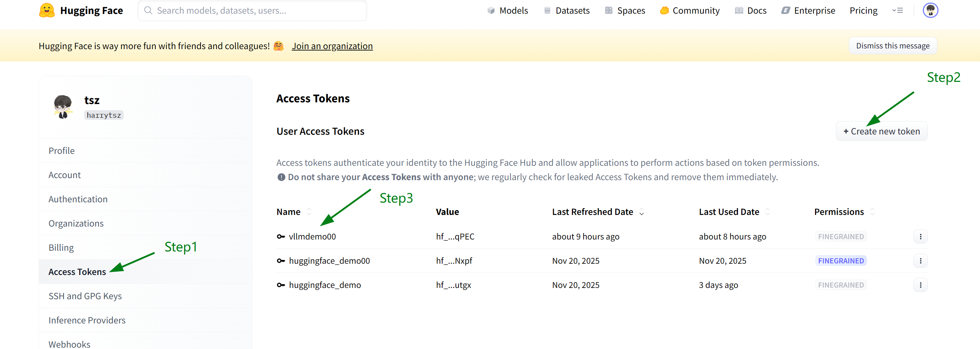Dismiss the organization banner message
This screenshot has width=980, height=349.
tap(893, 46)
